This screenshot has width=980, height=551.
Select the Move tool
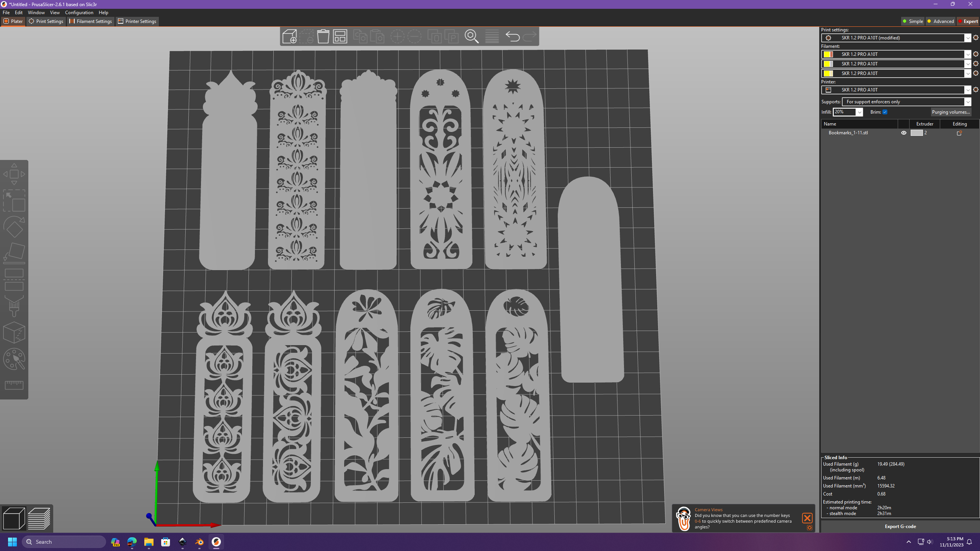click(x=14, y=173)
